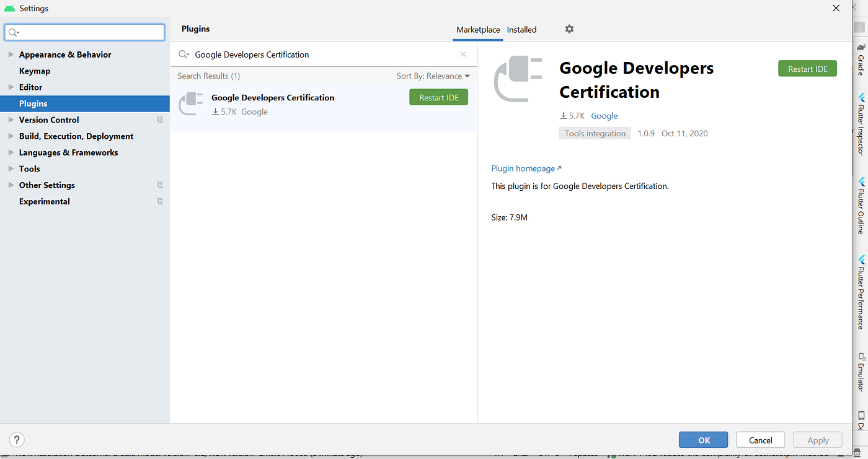Viewport: 868px width, 459px height.
Task: Click Restart IDE in the search result row
Action: pyautogui.click(x=438, y=97)
